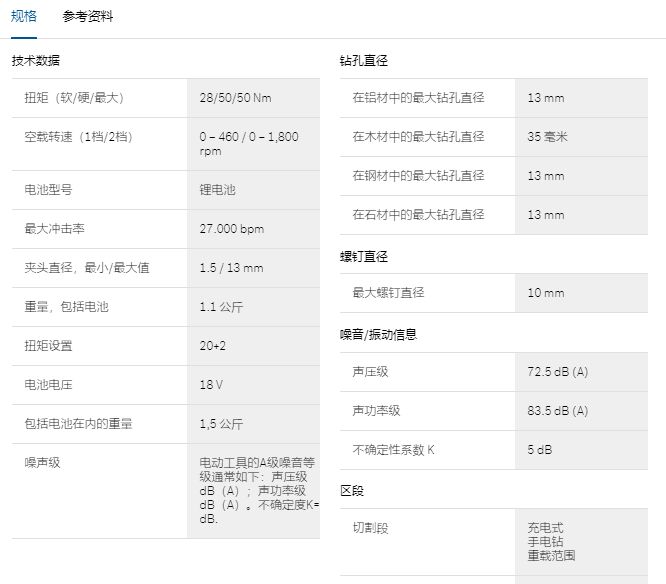
Task: Click the 35 毫米 wood drilling value
Action: (547, 137)
